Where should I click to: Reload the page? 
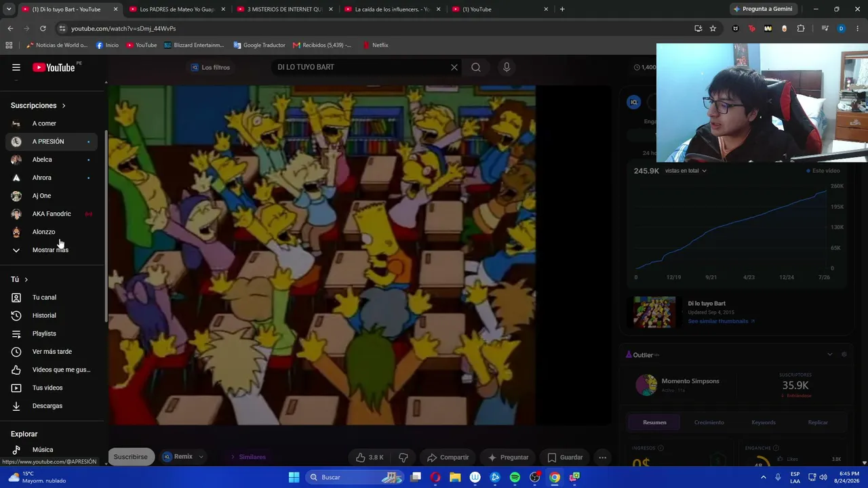click(x=43, y=28)
